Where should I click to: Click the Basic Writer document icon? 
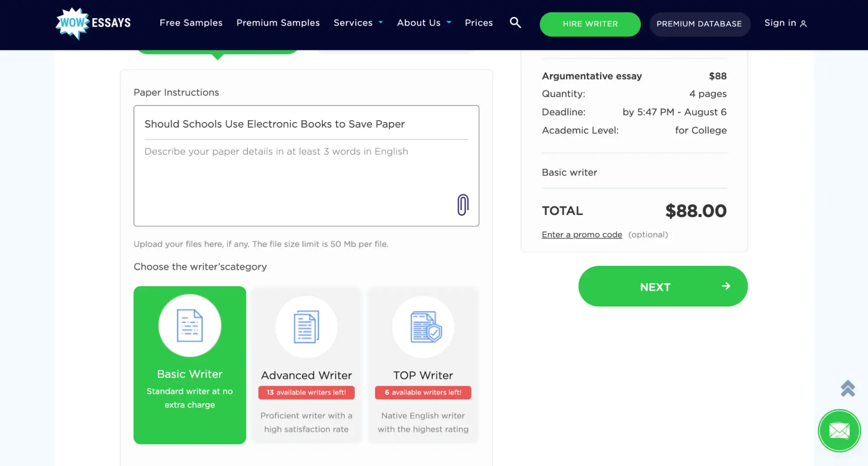190,326
